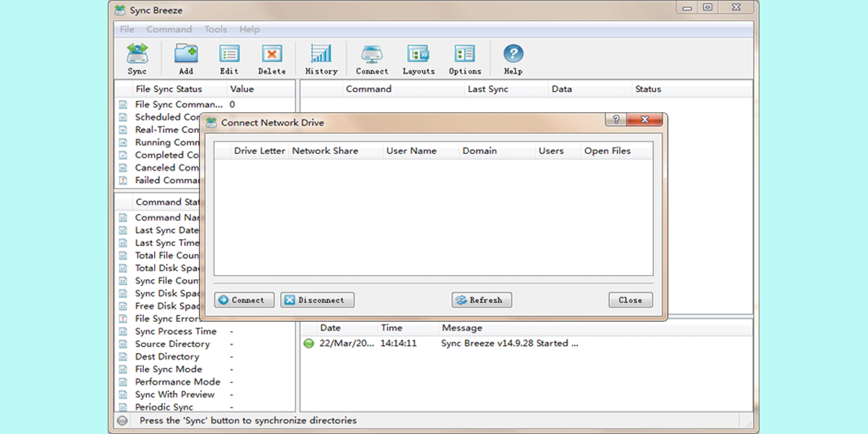868x434 pixels.
Task: Click the Close button in the dialog
Action: [x=631, y=300]
